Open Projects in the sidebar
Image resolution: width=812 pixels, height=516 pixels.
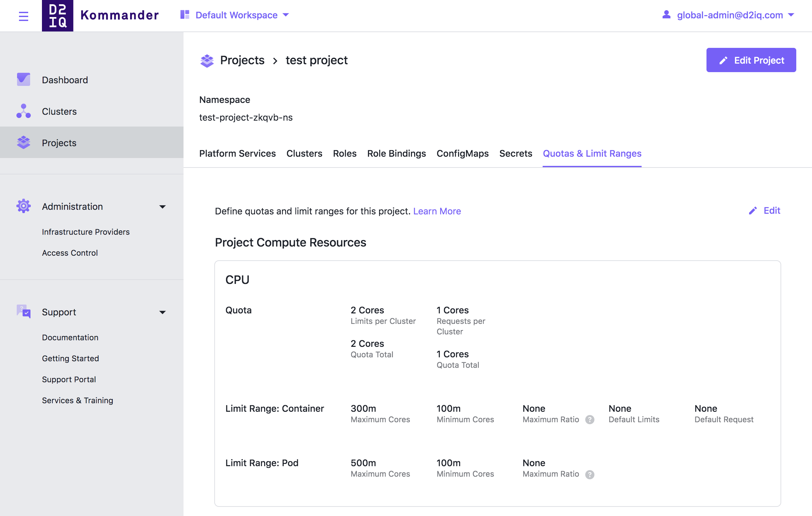point(92,143)
